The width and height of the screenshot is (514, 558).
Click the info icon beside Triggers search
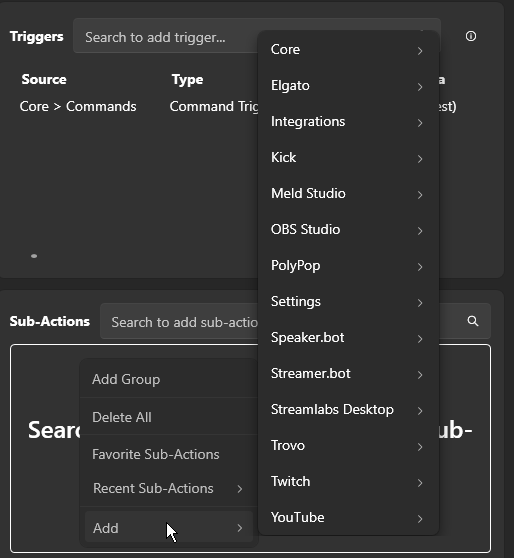pyautogui.click(x=471, y=36)
